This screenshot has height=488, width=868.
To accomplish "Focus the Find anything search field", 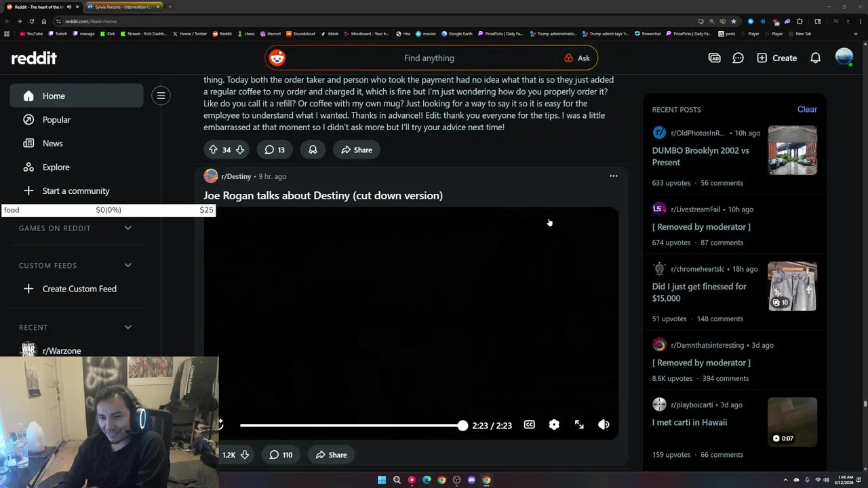I will coord(429,58).
